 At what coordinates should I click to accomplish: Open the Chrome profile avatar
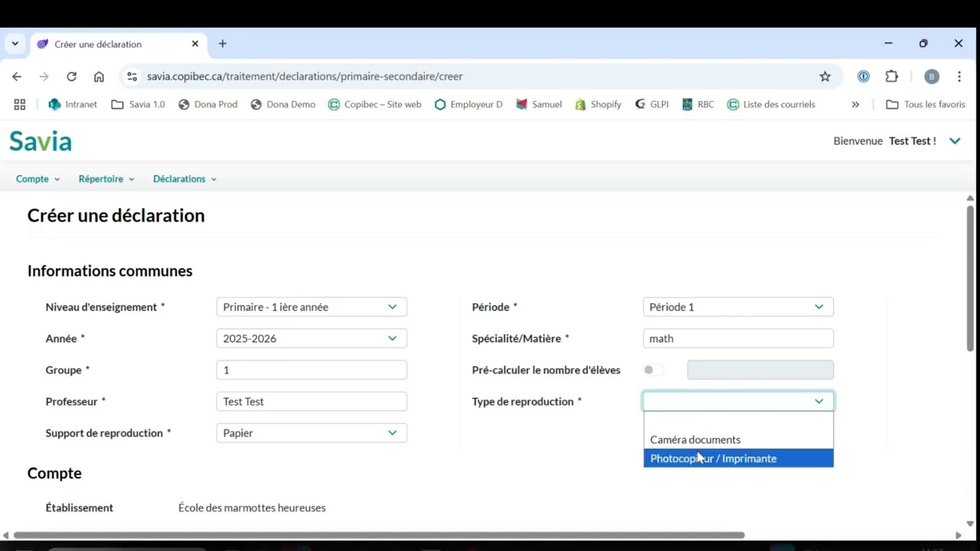932,77
